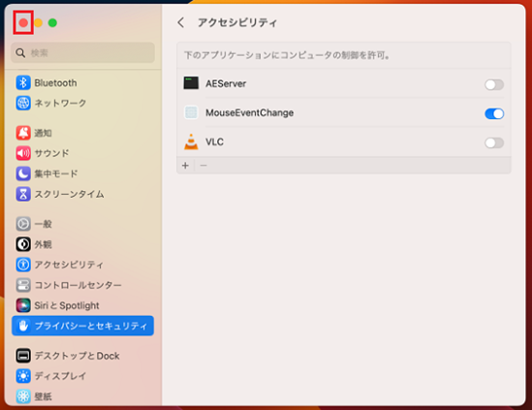Disable the MouseEventChange toggle
532x410 pixels.
[494, 113]
